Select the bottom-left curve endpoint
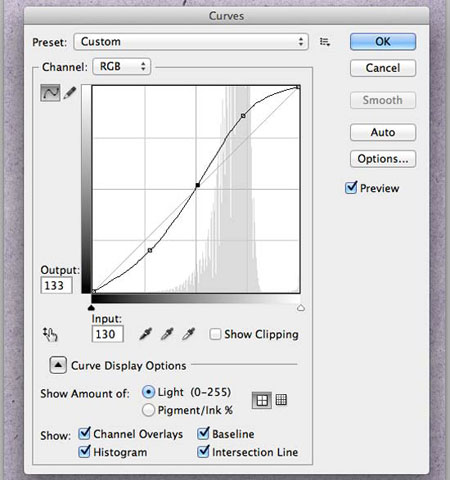The image size is (450, 480). 94,291
